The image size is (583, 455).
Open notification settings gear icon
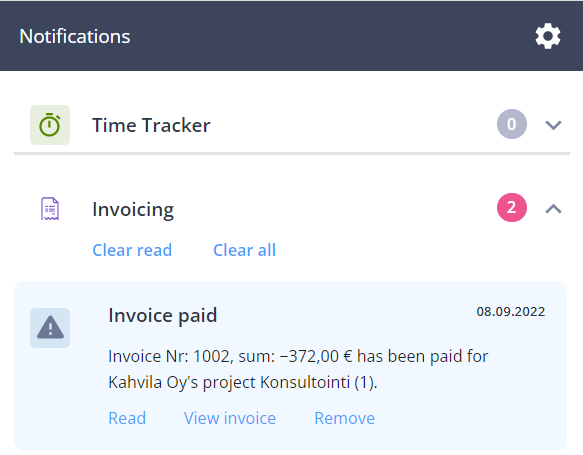548,36
